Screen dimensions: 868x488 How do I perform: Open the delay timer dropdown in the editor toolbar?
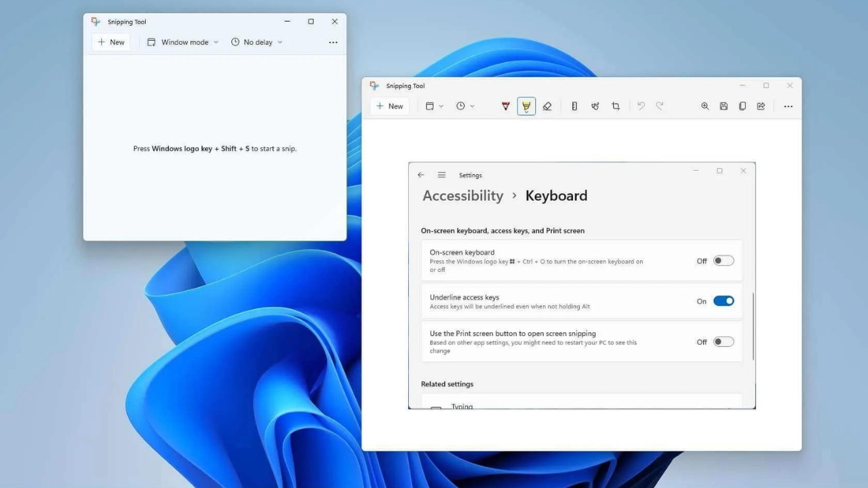coord(465,106)
